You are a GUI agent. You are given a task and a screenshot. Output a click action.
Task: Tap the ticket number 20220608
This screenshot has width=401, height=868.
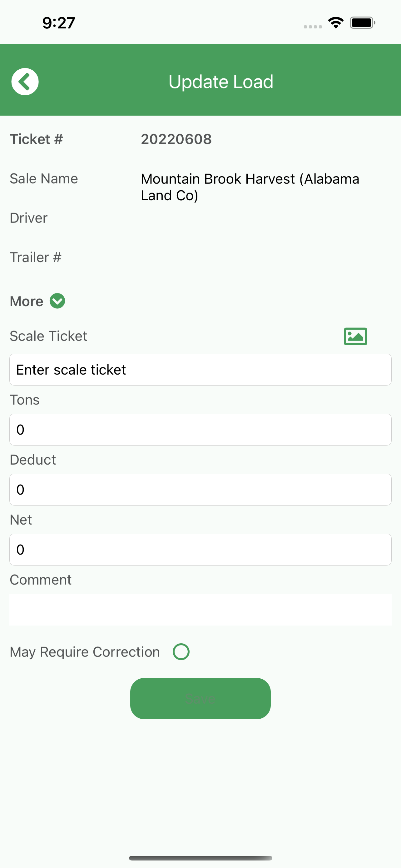point(176,139)
